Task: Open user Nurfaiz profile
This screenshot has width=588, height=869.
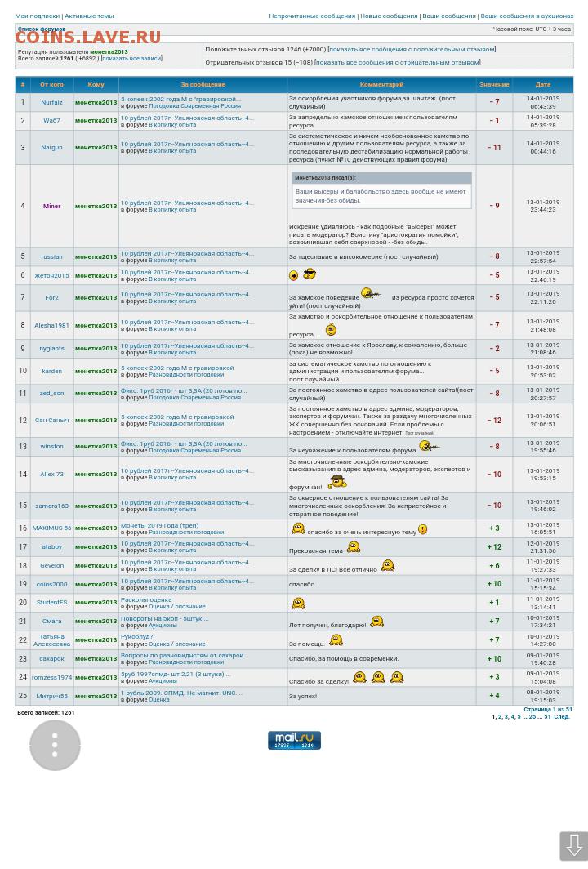Action: click(51, 103)
